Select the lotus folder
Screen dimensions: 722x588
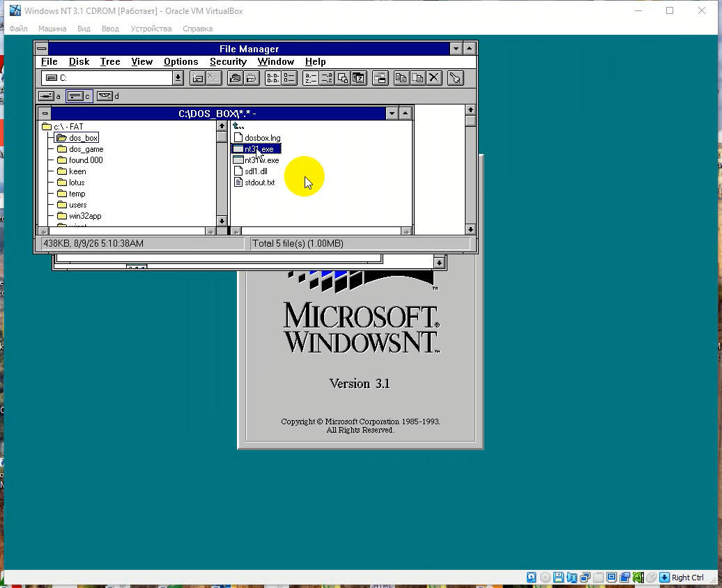71,183
